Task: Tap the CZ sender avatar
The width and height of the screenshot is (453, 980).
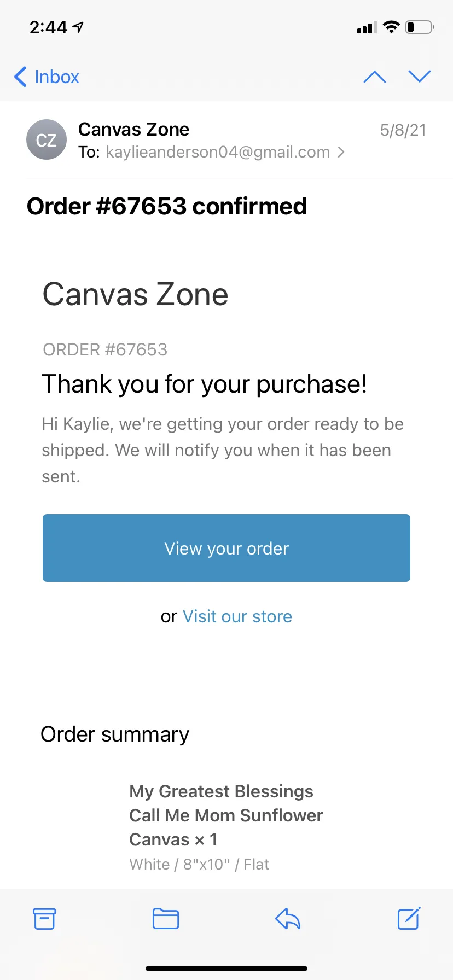Action: coord(47,139)
